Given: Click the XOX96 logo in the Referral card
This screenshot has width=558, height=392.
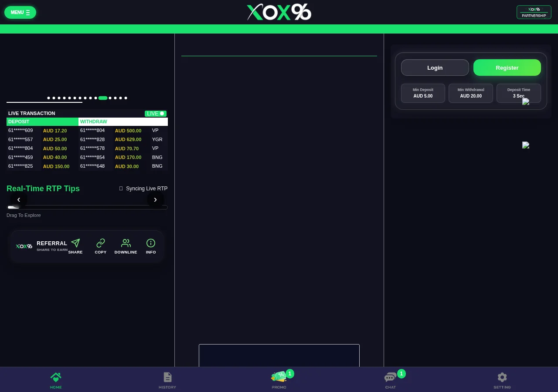Looking at the screenshot, I should pos(24,246).
